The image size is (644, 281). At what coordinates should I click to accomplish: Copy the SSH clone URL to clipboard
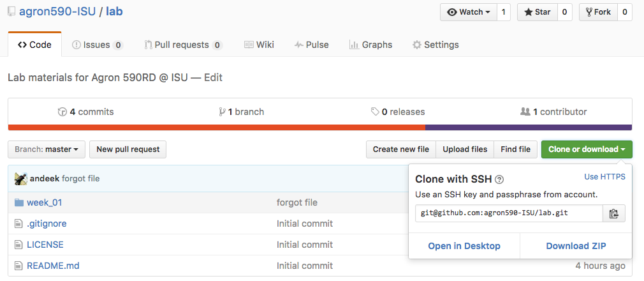[x=614, y=213]
